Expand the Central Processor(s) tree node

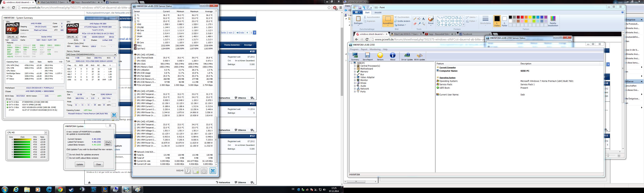355,66
